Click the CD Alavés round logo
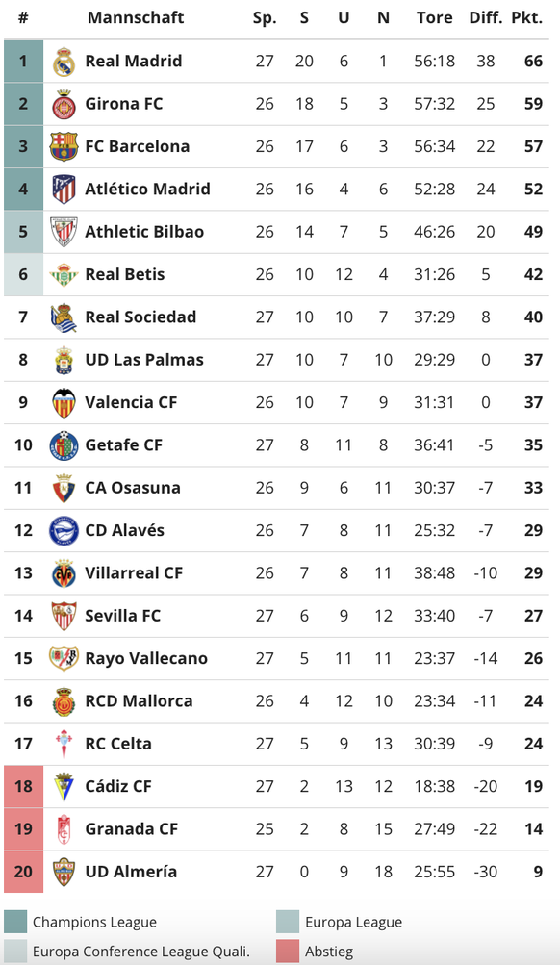 point(64,530)
